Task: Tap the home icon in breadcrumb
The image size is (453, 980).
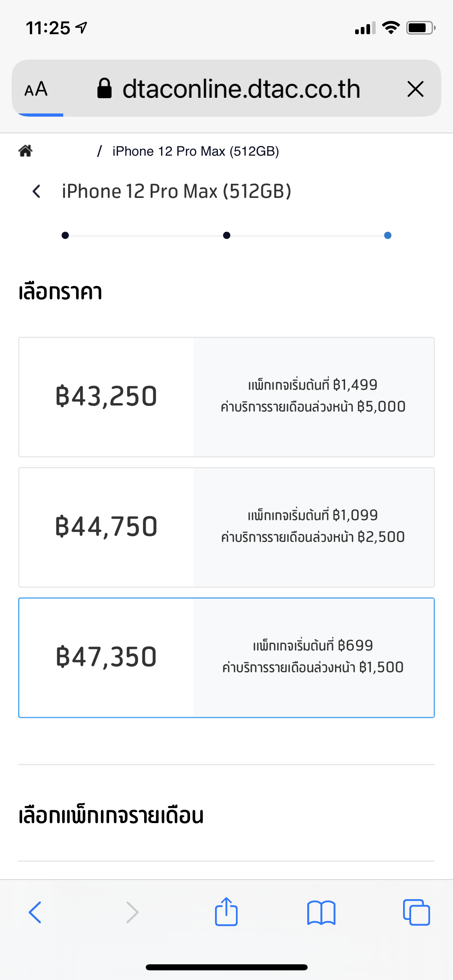Action: click(25, 151)
